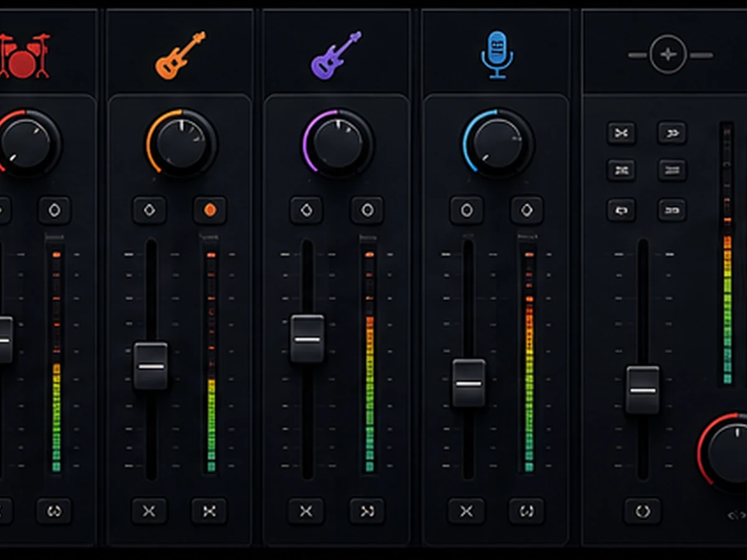
Task: Click the orange-ringed pan knob on bass channel
Action: tap(181, 142)
